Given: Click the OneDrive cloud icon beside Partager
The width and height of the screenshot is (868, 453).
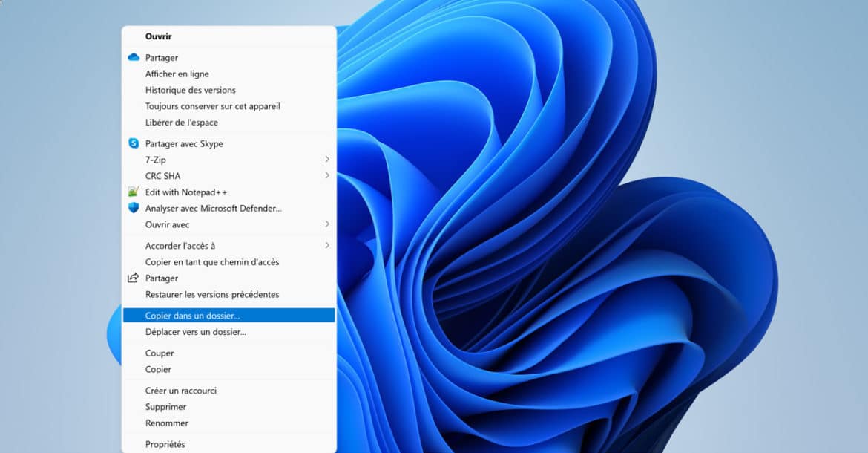Looking at the screenshot, I should coord(134,57).
